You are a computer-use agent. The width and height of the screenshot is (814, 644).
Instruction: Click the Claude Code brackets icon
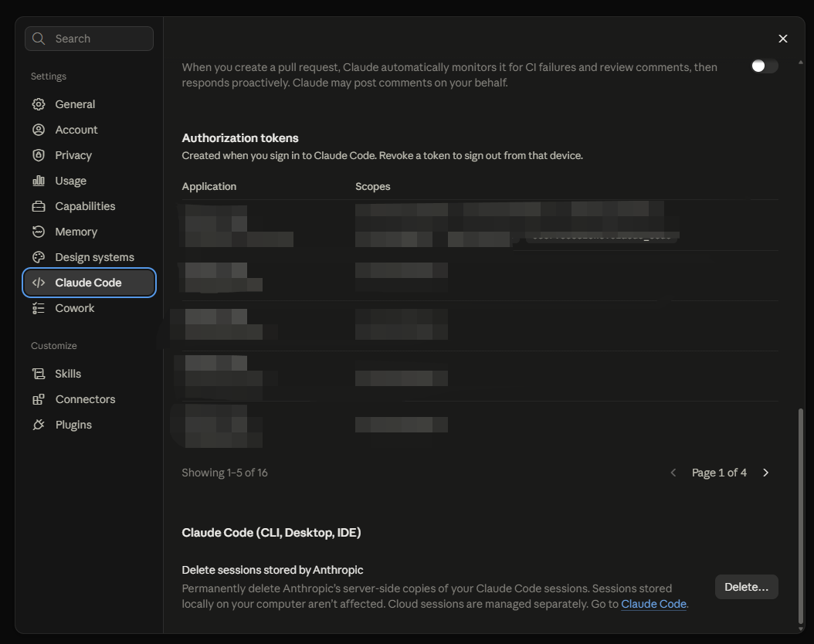(x=39, y=283)
